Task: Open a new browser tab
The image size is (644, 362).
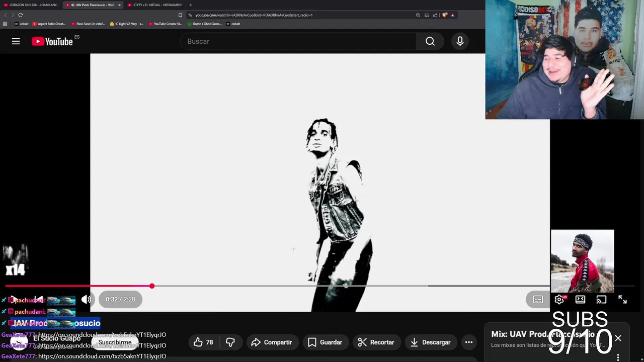Action: click(190, 5)
